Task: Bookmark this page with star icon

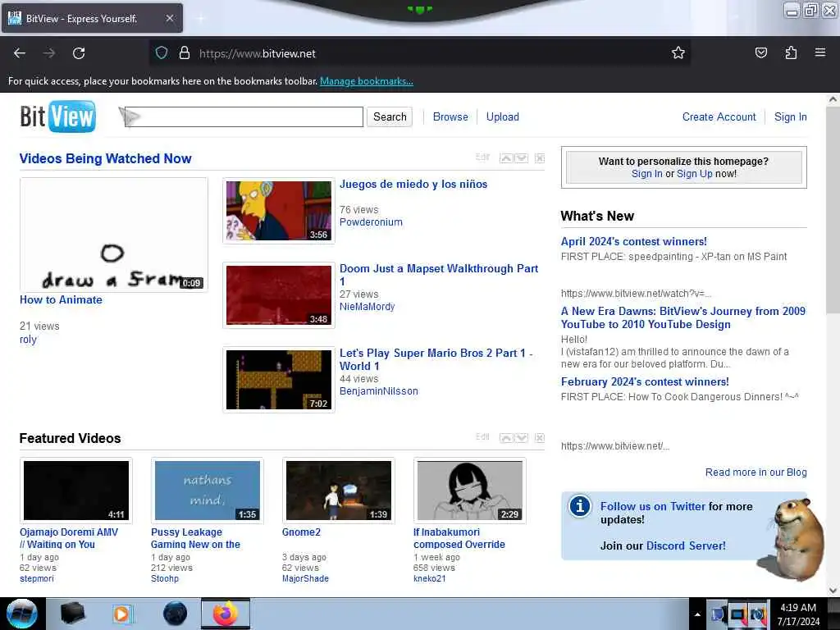Action: point(678,53)
